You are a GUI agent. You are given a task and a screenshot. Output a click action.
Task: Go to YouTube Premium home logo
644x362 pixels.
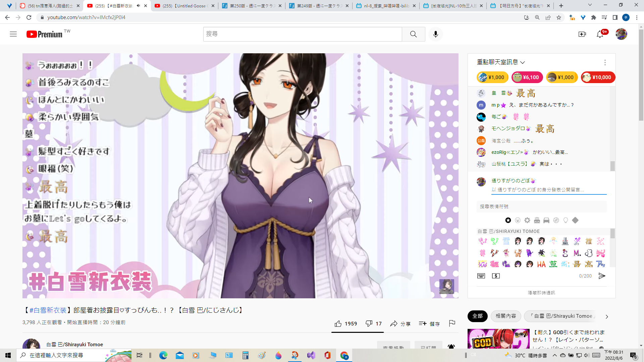click(x=44, y=34)
